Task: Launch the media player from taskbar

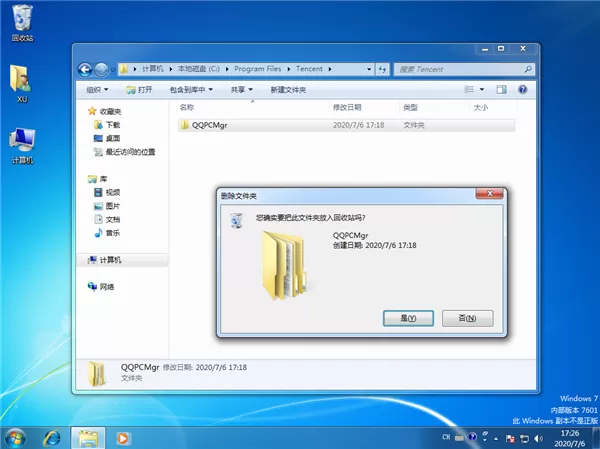Action: click(x=123, y=438)
